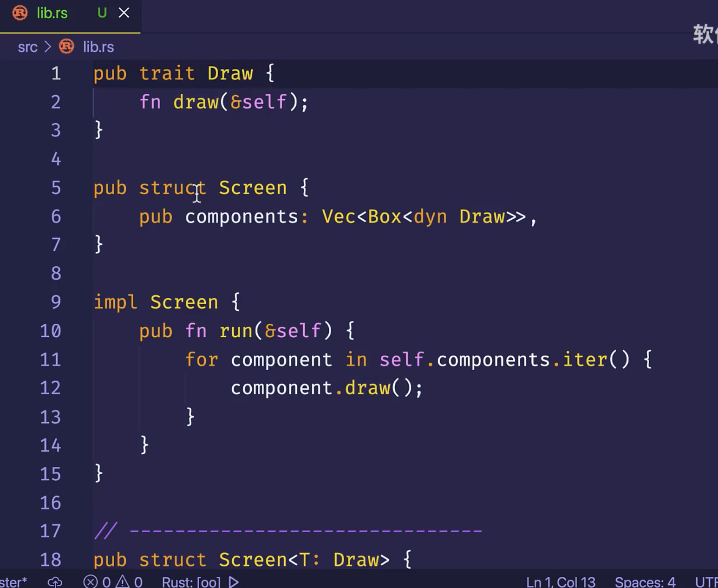This screenshot has width=718, height=588.
Task: Click the git branch name in status bar
Action: [x=13, y=581]
